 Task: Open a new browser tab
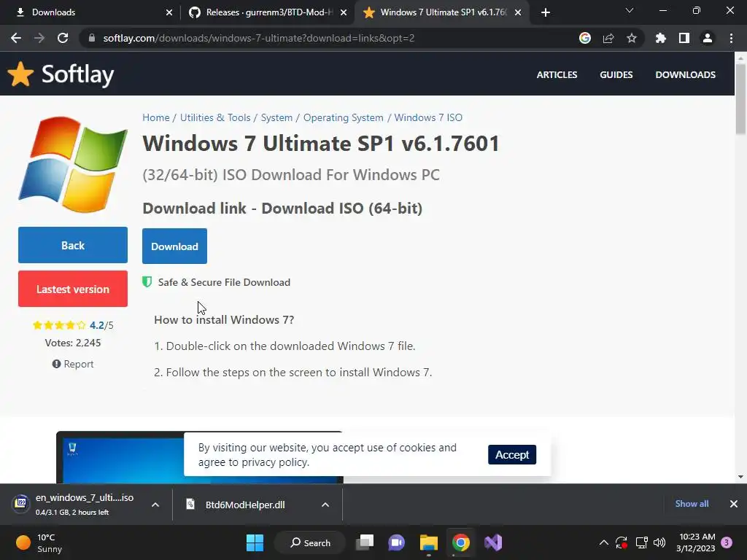tap(546, 13)
